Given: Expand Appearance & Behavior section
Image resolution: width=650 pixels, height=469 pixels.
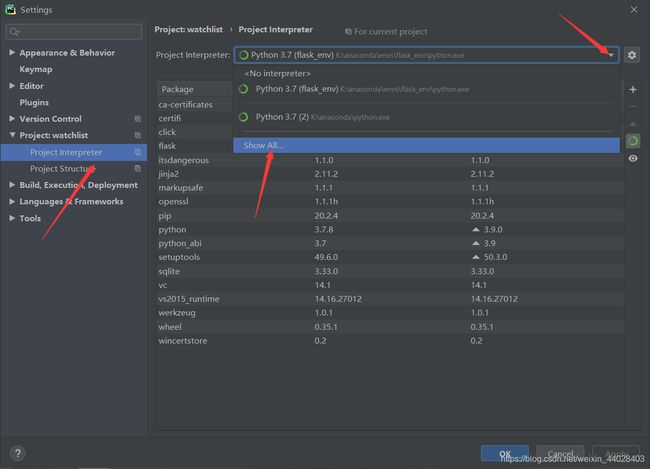Looking at the screenshot, I should tap(12, 52).
